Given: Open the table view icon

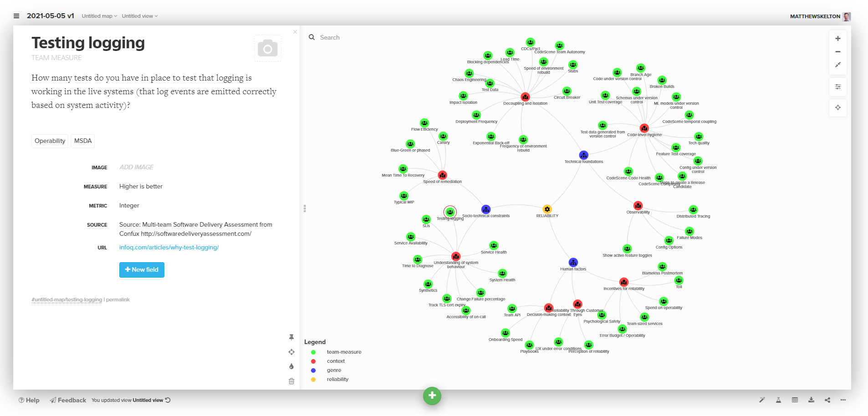Looking at the screenshot, I should point(795,400).
